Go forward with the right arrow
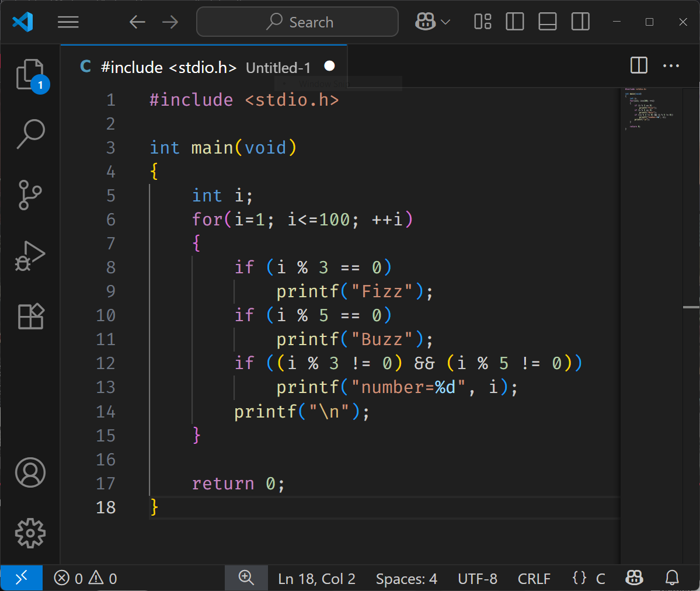Image resolution: width=700 pixels, height=591 pixels. click(x=170, y=22)
